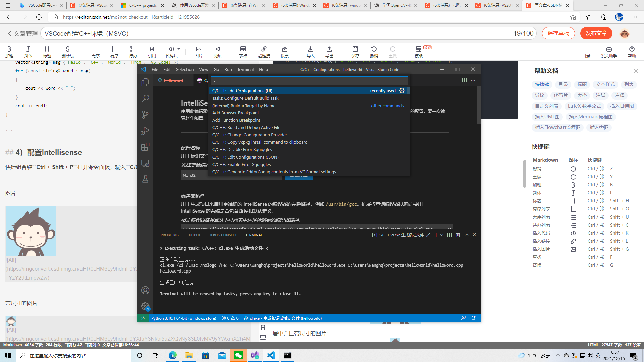Click command palette input field

click(309, 81)
